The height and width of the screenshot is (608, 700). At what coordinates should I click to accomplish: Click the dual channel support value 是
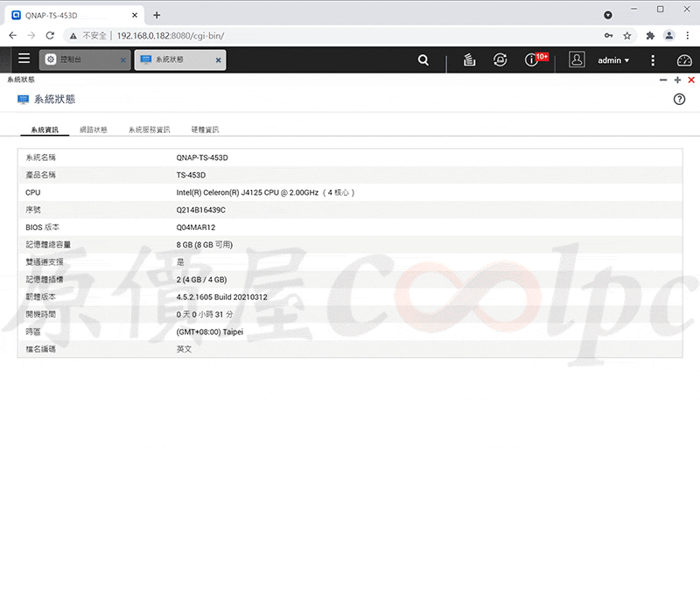[x=180, y=262]
